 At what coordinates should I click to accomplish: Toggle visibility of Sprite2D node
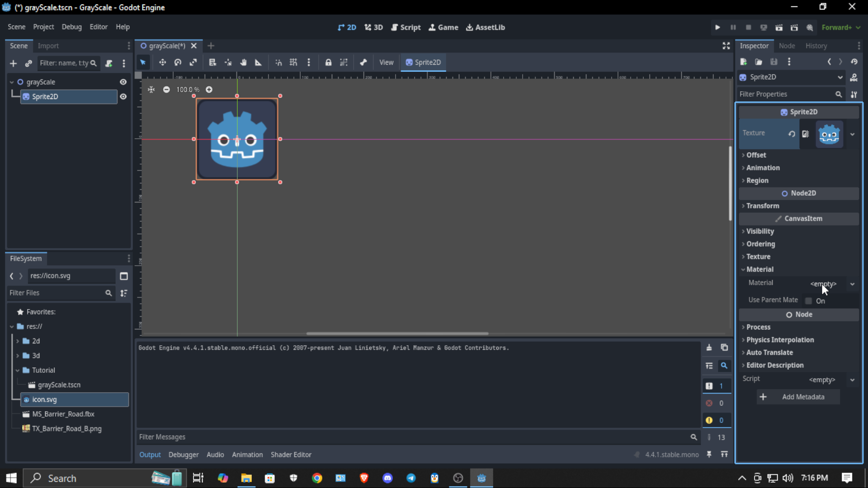click(123, 97)
